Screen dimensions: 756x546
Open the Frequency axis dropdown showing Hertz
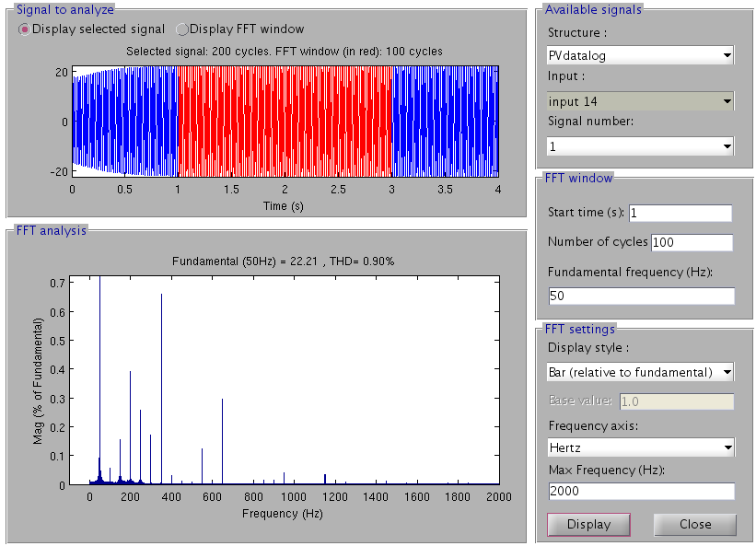click(x=640, y=447)
